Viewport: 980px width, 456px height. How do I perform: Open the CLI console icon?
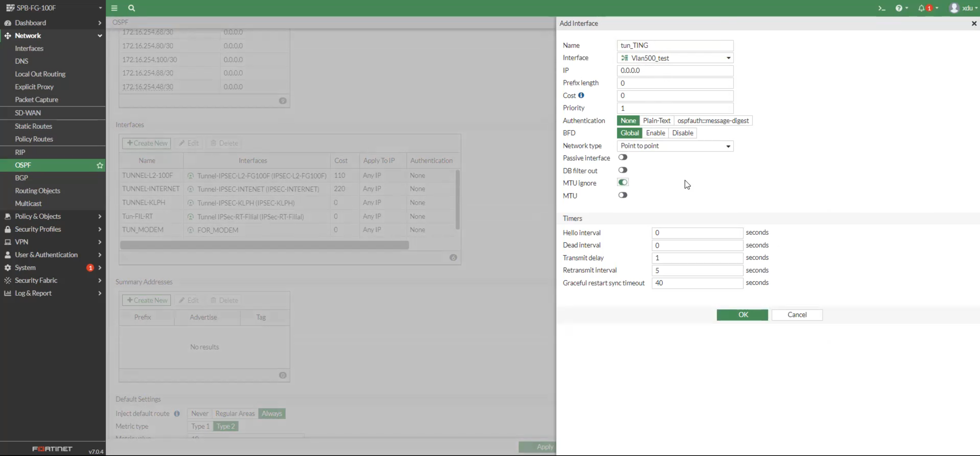(x=881, y=8)
